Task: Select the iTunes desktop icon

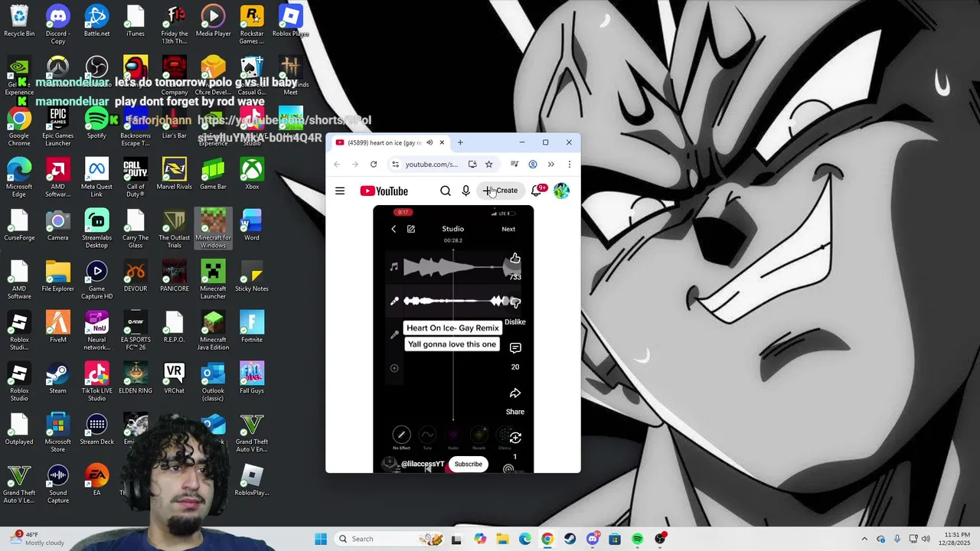Action: tap(136, 21)
